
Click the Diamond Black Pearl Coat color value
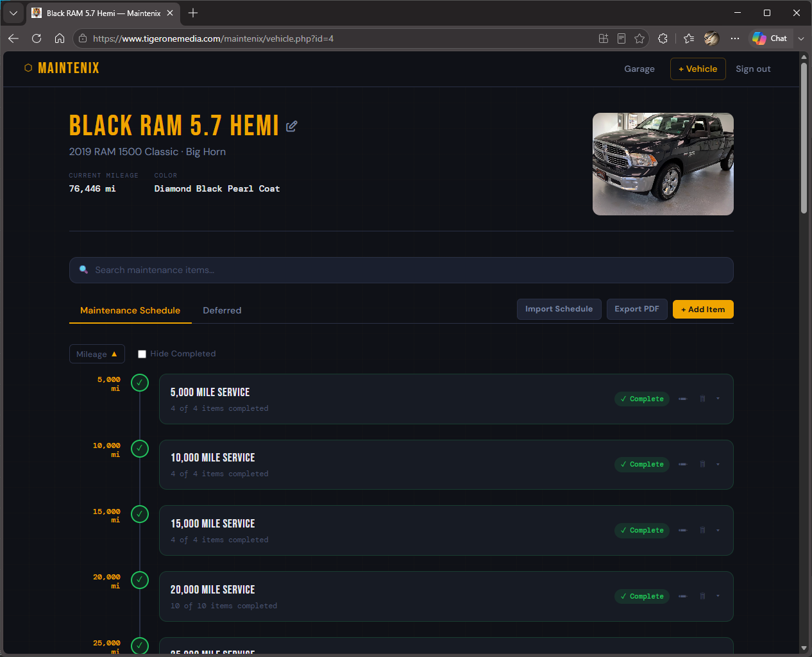tap(217, 188)
